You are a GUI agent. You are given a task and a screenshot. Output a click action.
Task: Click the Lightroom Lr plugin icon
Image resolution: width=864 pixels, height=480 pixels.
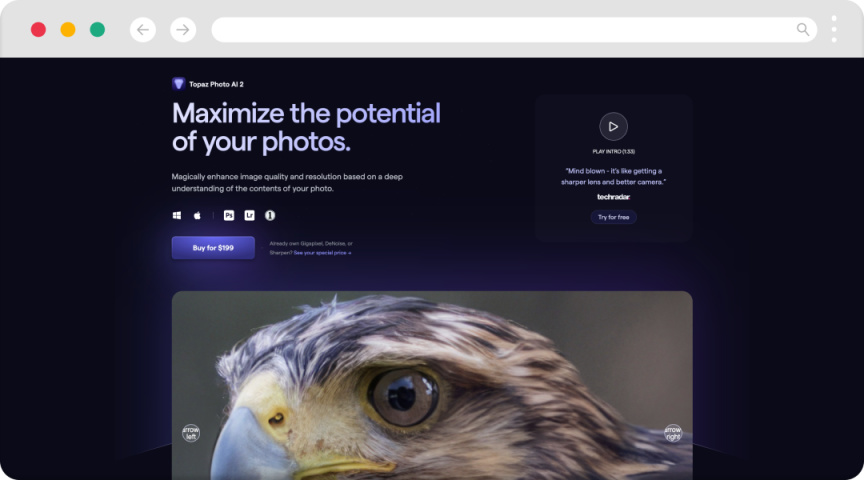(250, 215)
